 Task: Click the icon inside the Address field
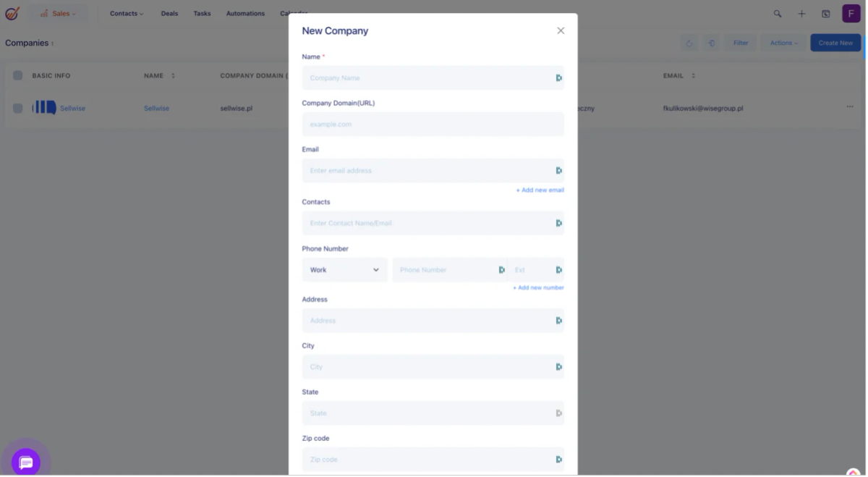point(558,321)
